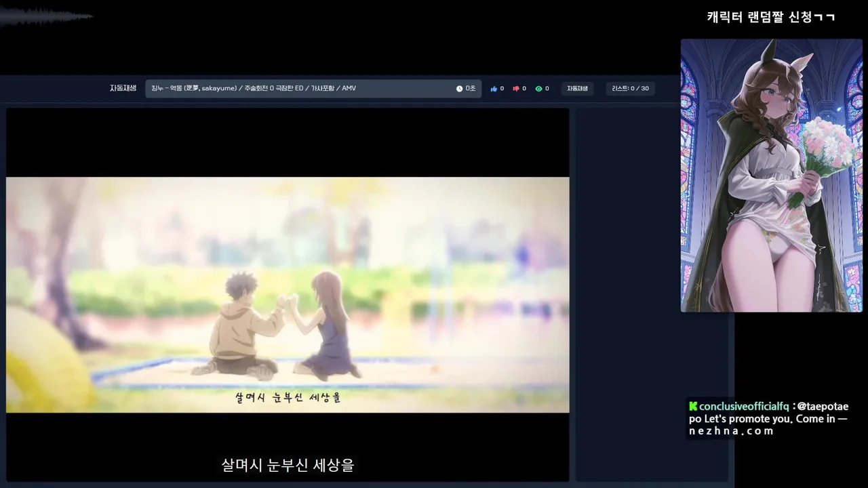Click the horse-girl character image thumbnail
This screenshot has width=868, height=488.
pyautogui.click(x=772, y=176)
